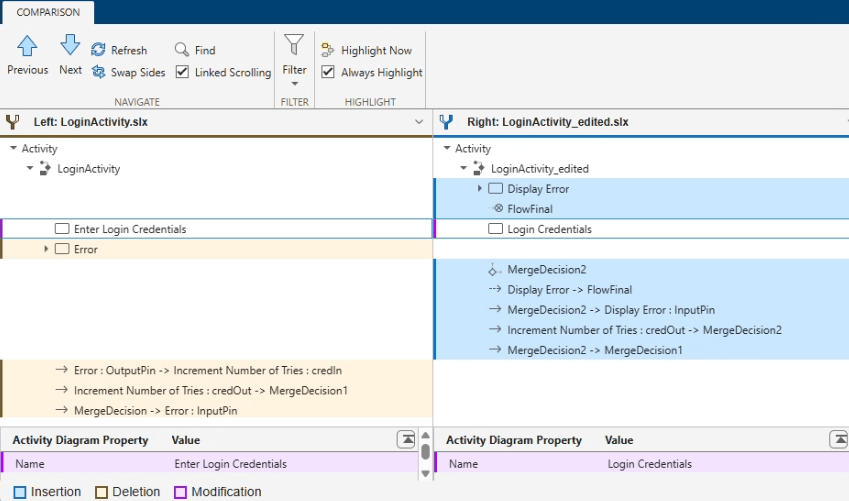Select MergeDecision2 -> Display Error : InputPin row
Viewport: 849px width, 501px height.
pos(642,310)
